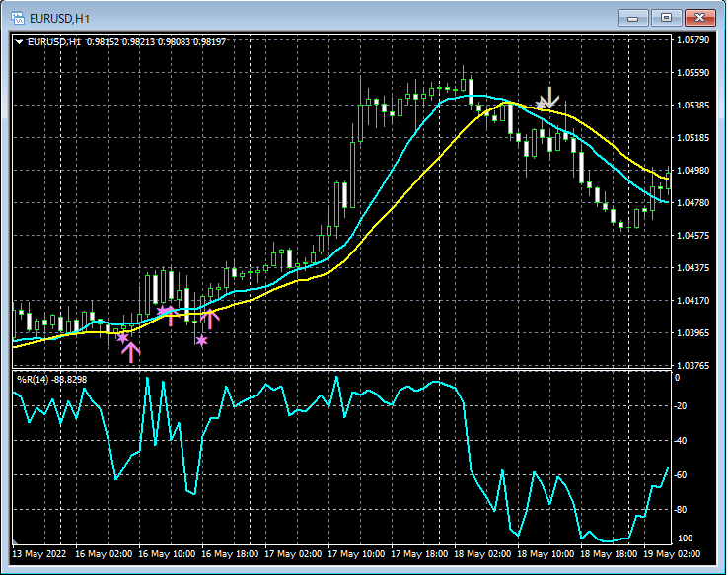Select the lowest pink up arrow below candles
The image size is (728, 575).
click(131, 353)
